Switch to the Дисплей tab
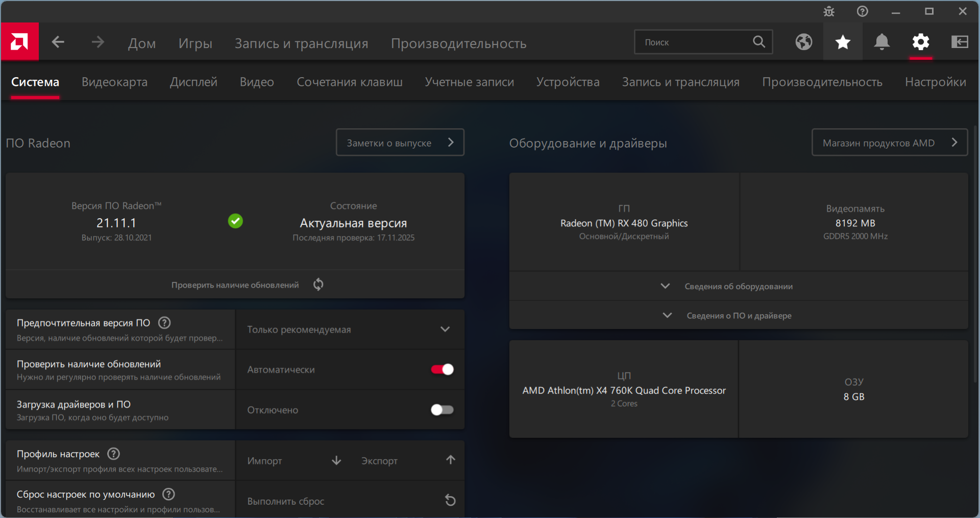The image size is (980, 518). 193,82
